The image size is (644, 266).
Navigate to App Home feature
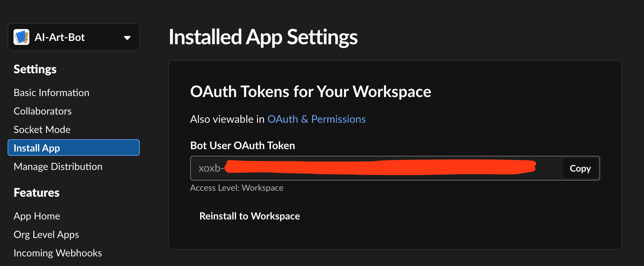(37, 216)
